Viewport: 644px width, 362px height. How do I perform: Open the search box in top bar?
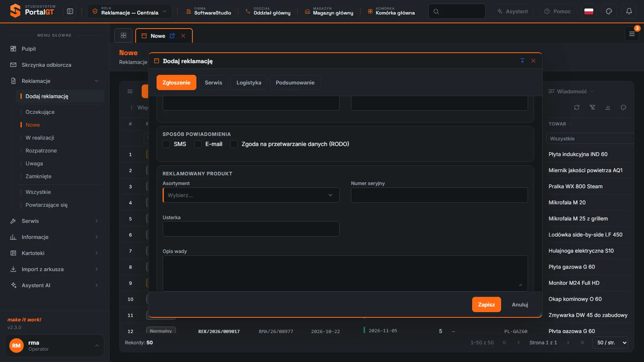tap(457, 11)
